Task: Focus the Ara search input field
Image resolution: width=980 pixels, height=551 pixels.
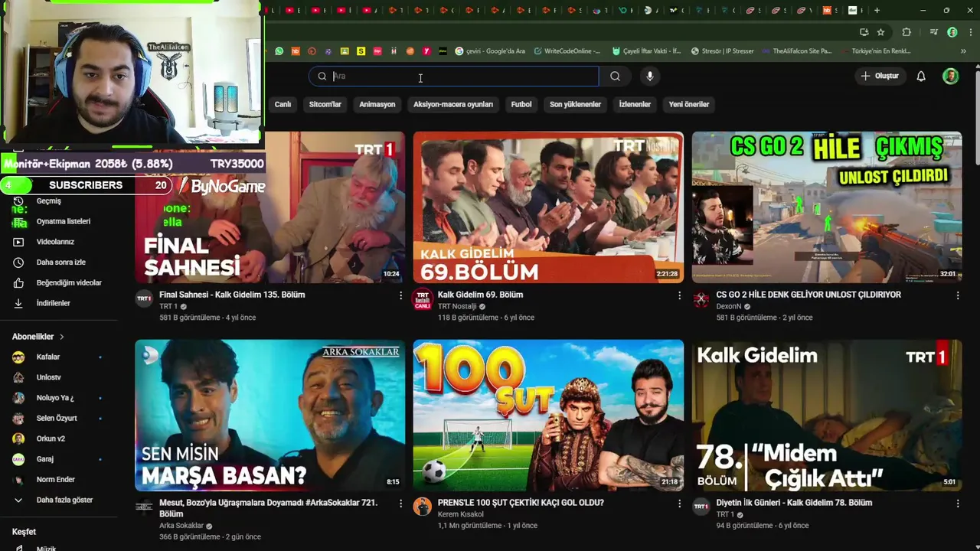Action: click(454, 76)
